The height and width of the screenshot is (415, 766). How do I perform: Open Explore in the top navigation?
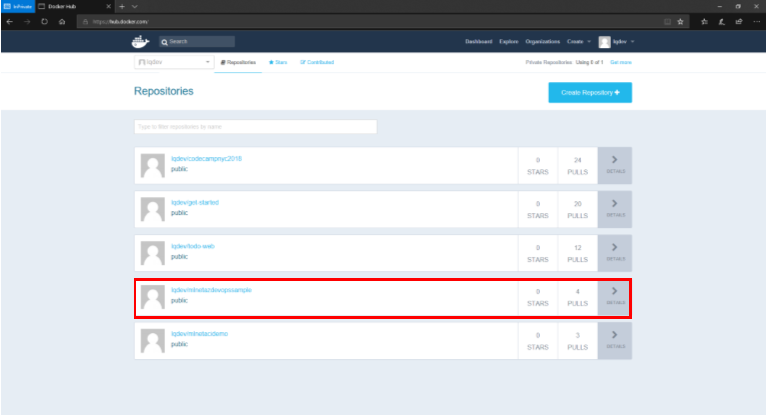click(509, 42)
